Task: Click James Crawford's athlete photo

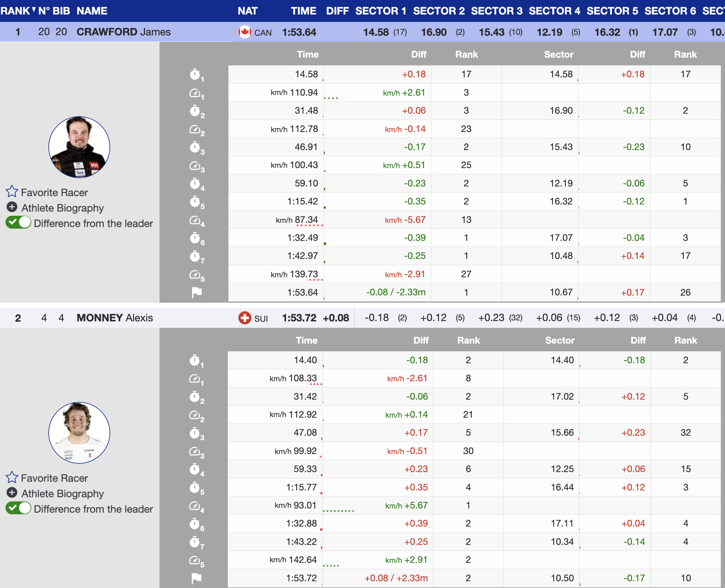Action: [79, 147]
